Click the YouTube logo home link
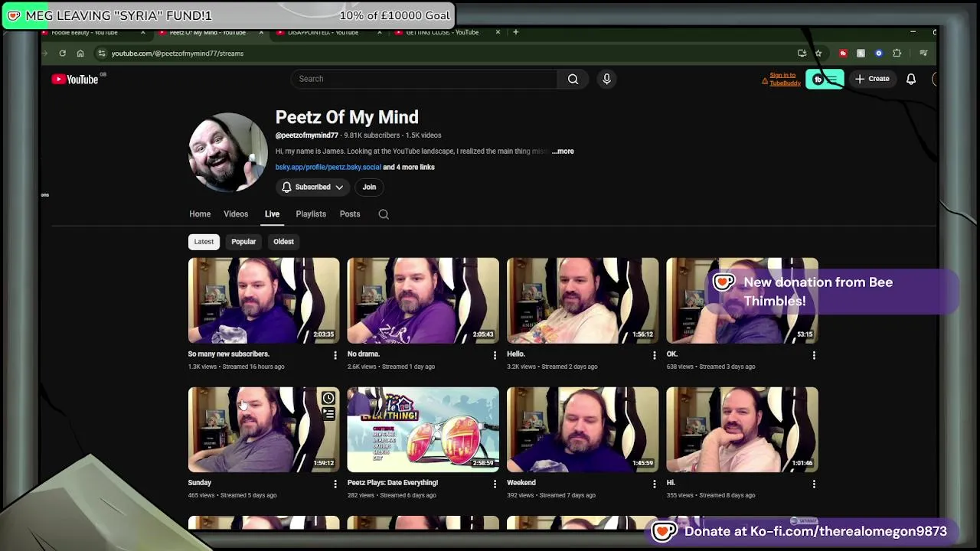980x551 pixels. 75,79
